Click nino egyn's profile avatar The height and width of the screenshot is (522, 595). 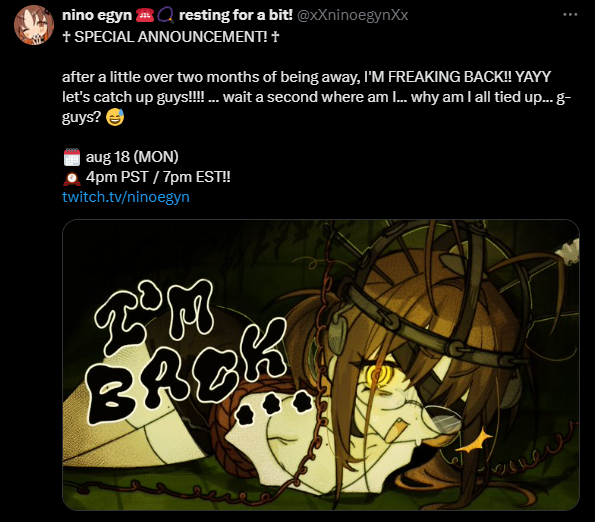(x=33, y=25)
